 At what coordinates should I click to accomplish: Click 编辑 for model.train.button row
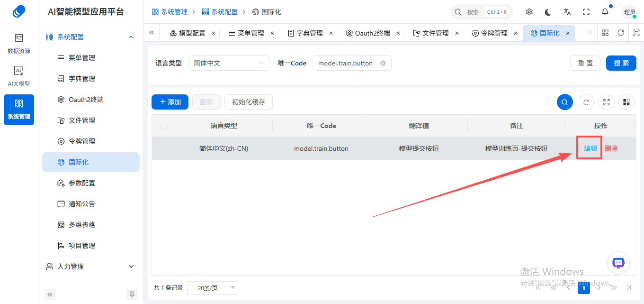590,148
